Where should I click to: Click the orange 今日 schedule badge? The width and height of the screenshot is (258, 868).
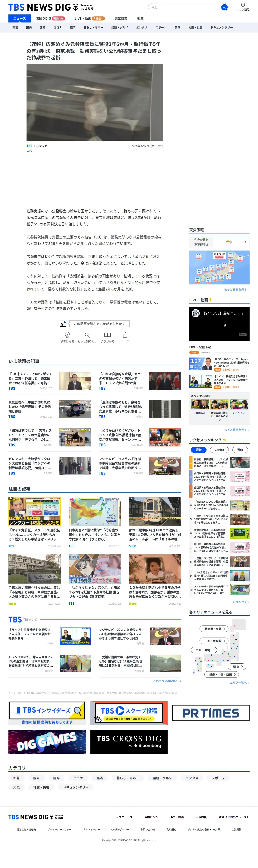point(194,352)
